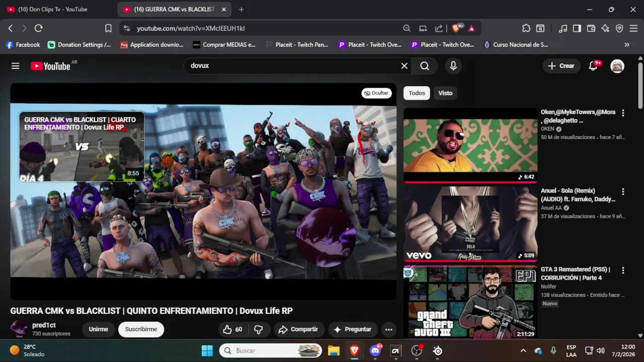Click the Preguntar button
Viewport: 644px width, 362px height.
[352, 329]
